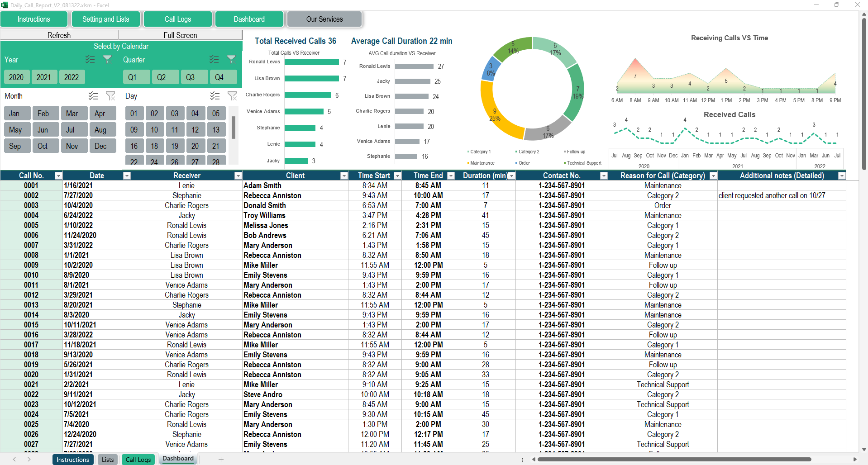This screenshot has height=465, width=868.
Task: Clear the Month slicer filter icon
Action: (x=110, y=96)
